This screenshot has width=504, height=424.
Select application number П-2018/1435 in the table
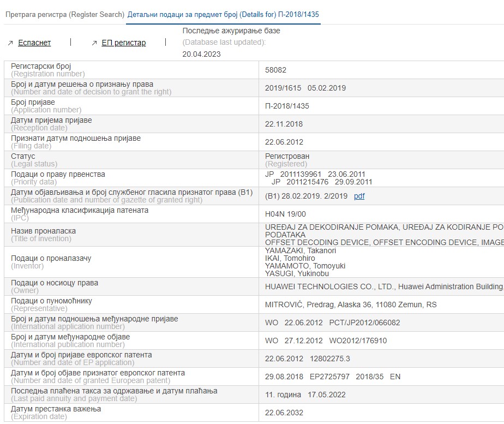click(x=287, y=106)
